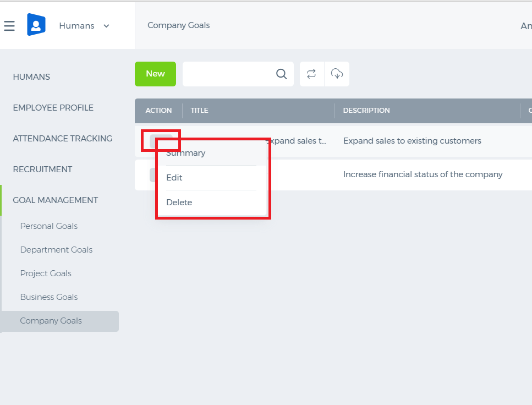Go to Project Goals page

point(46,273)
